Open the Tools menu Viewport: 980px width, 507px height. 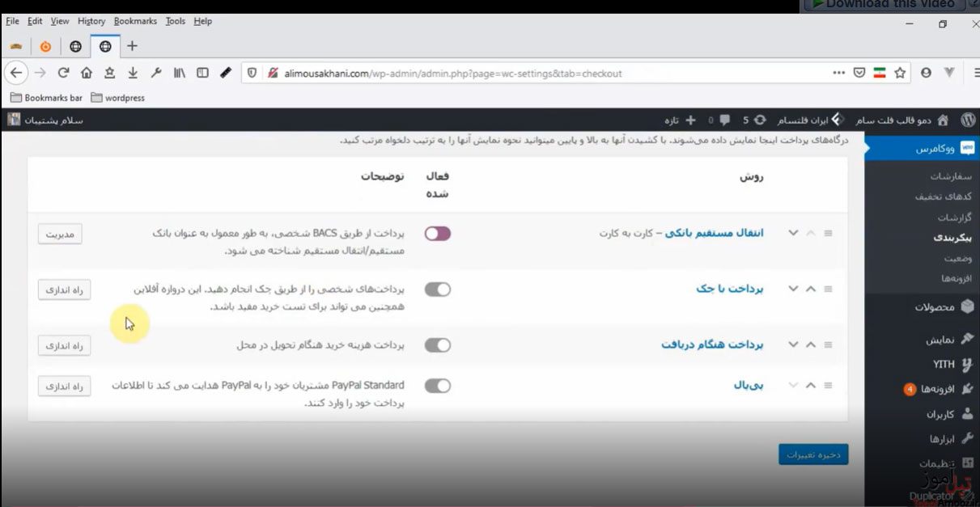point(176,21)
